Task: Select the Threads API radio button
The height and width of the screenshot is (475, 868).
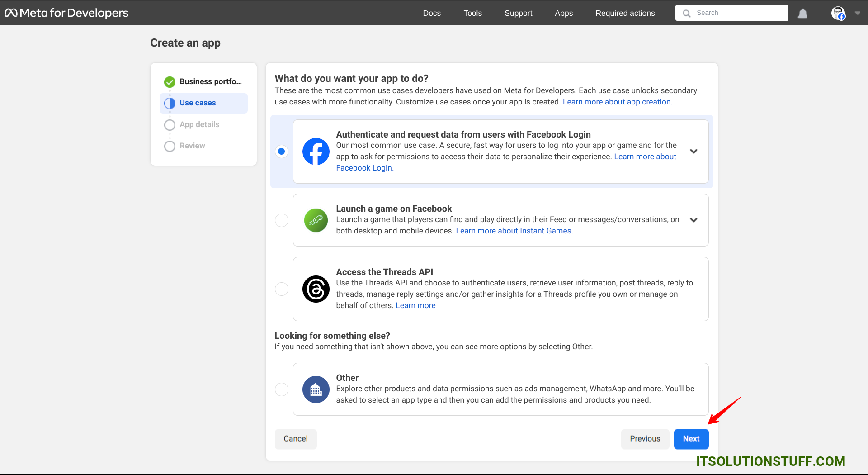Action: pos(282,289)
